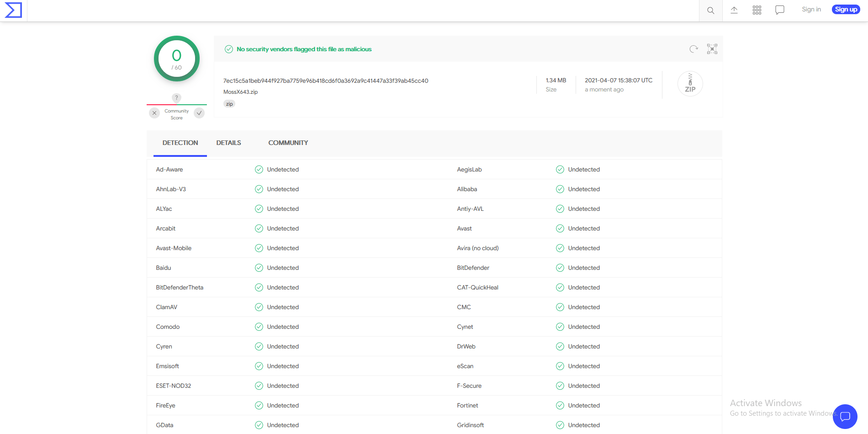Click the Emsisoft vendor name

coord(167,366)
